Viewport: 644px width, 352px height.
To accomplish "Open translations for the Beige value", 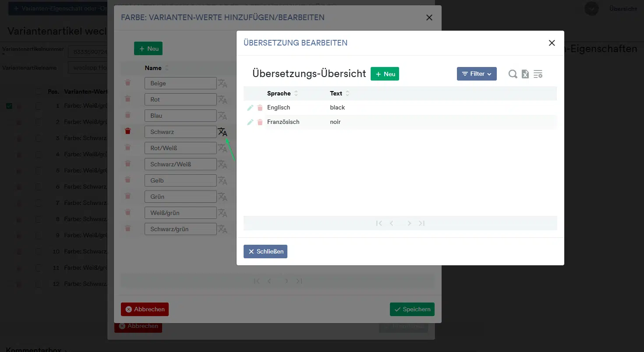I will [x=223, y=83].
